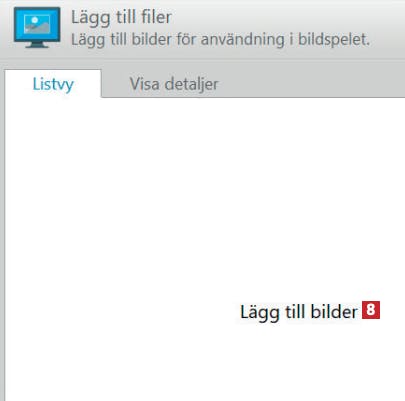Image resolution: width=405 pixels, height=401 pixels.
Task: Click the red number 8 badge
Action: [x=371, y=310]
